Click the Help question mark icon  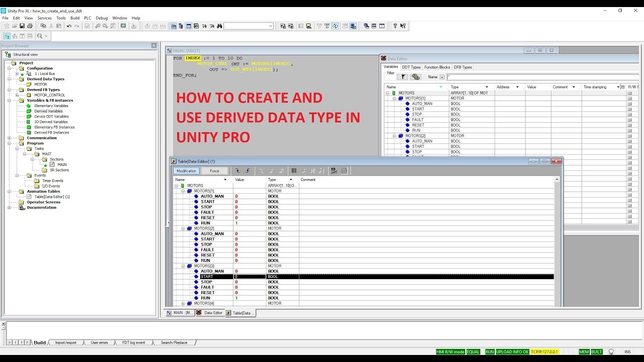[x=395, y=26]
